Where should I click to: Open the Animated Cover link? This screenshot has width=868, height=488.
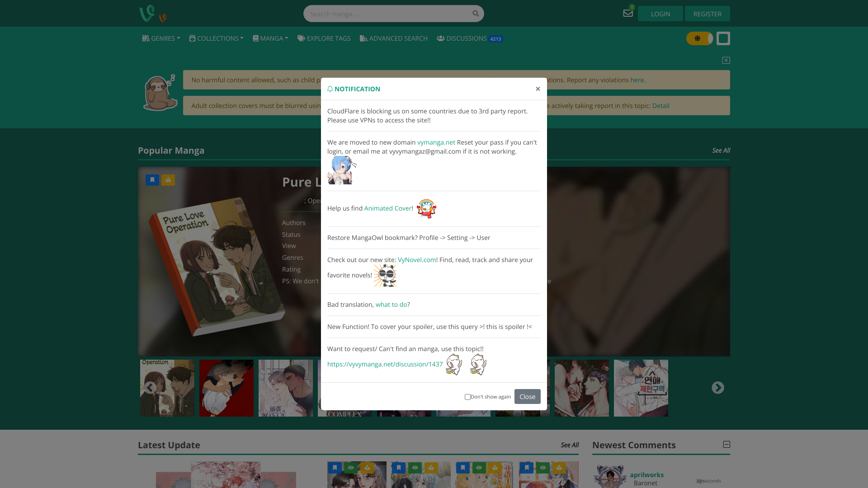pos(388,208)
